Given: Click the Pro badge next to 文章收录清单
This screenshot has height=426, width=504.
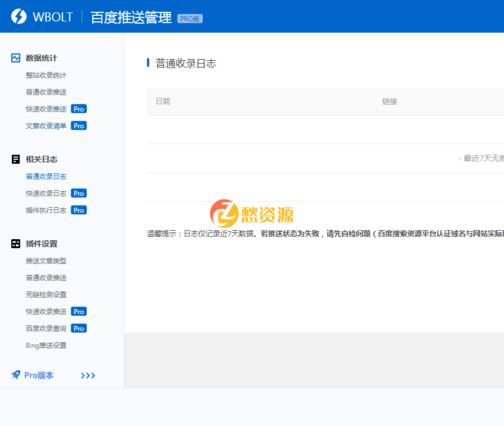Looking at the screenshot, I should tap(78, 125).
